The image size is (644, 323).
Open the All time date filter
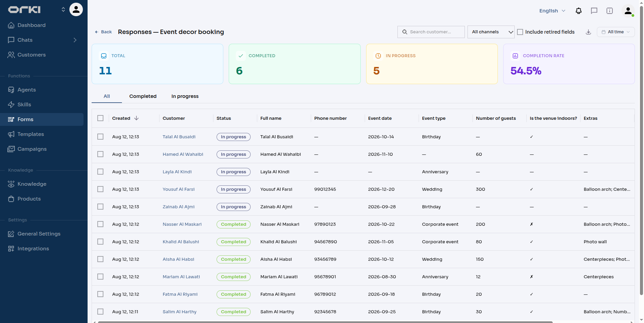(616, 32)
